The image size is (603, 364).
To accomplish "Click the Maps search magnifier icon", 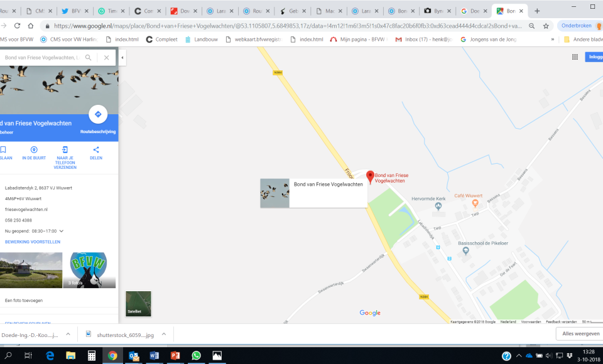I will (x=88, y=57).
